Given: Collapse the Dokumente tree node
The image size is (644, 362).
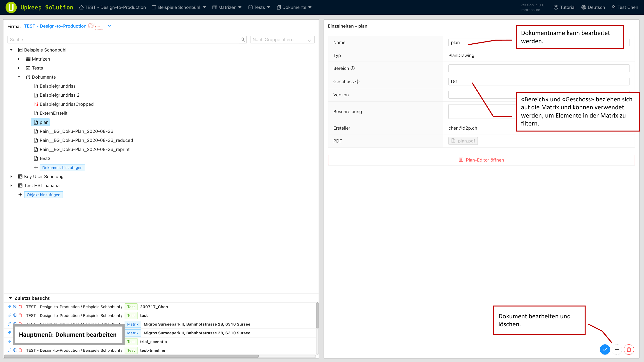Looking at the screenshot, I should coord(19,77).
